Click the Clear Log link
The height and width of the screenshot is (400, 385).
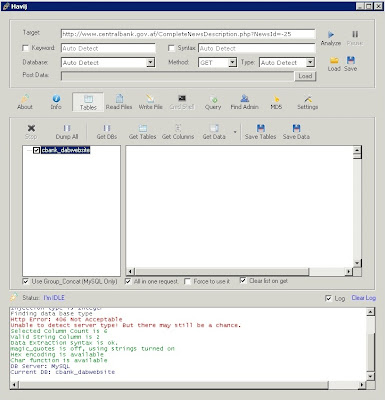click(364, 298)
